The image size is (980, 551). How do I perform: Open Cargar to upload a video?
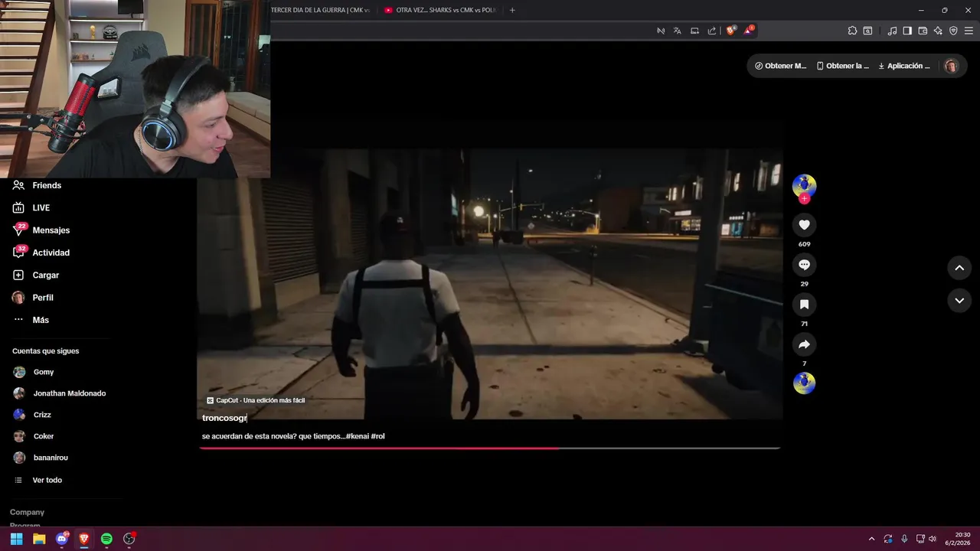pos(36,275)
